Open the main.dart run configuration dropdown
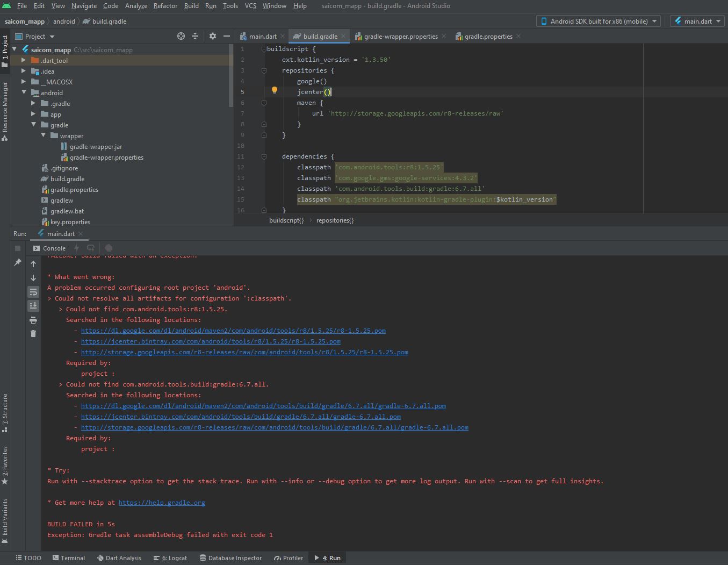 pos(697,21)
